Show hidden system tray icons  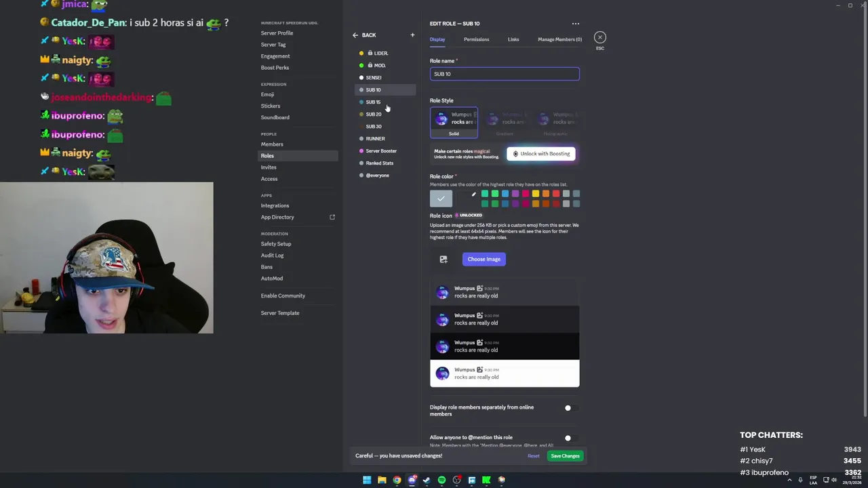789,480
